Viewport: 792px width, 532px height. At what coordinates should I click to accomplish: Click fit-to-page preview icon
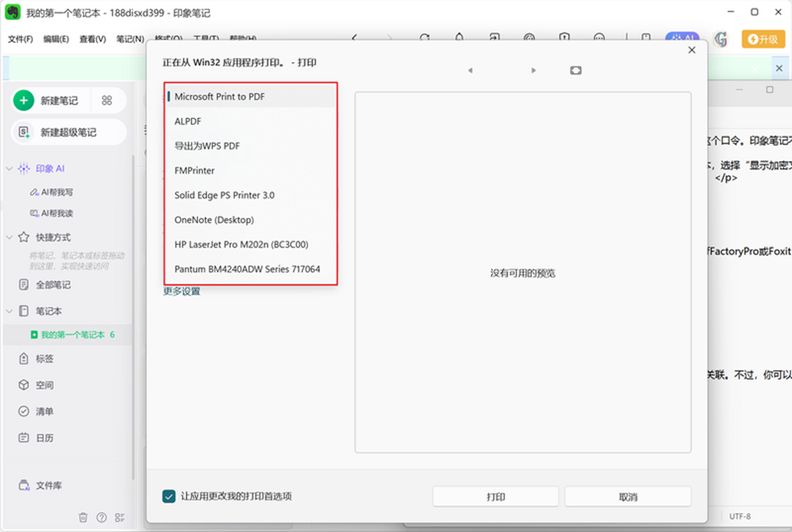[x=576, y=70]
